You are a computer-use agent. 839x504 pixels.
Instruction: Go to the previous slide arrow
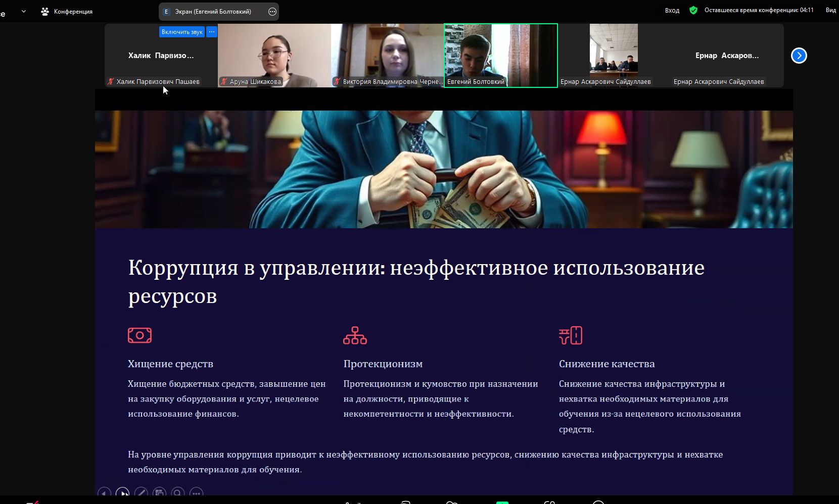tap(104, 493)
